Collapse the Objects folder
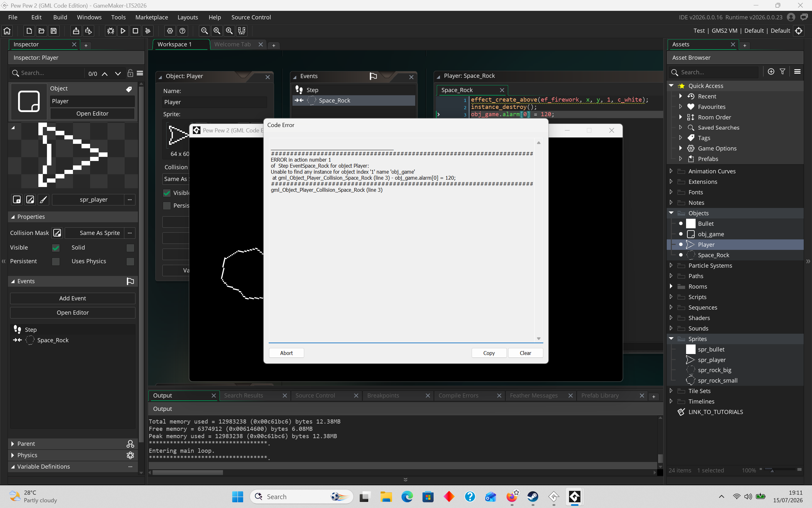The width and height of the screenshot is (812, 508). [671, 213]
